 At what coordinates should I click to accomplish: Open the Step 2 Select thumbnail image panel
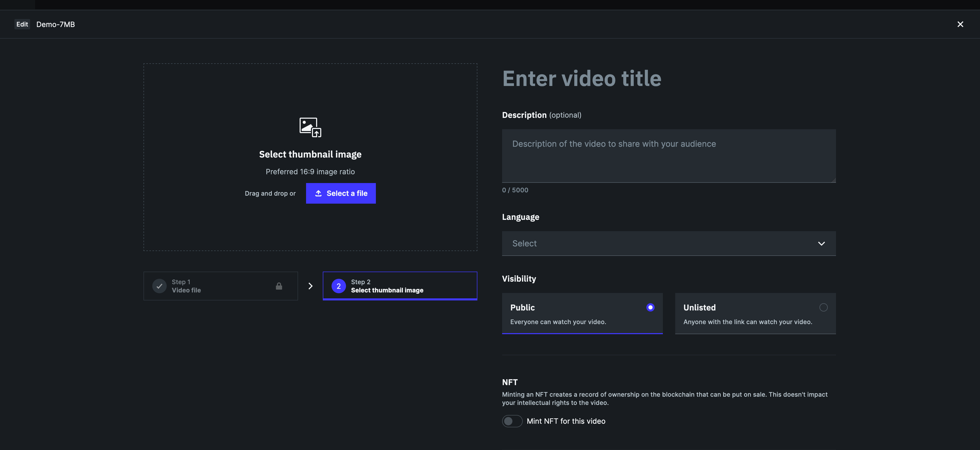400,286
